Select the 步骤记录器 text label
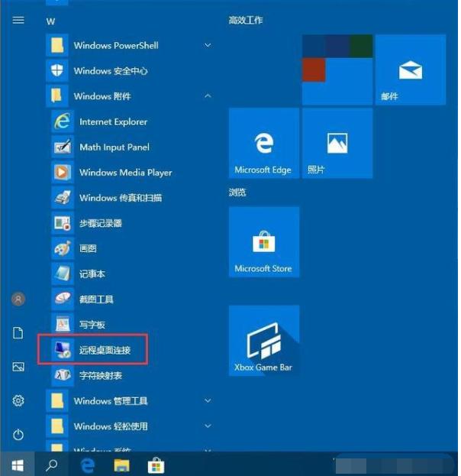The width and height of the screenshot is (461, 476). click(x=101, y=223)
